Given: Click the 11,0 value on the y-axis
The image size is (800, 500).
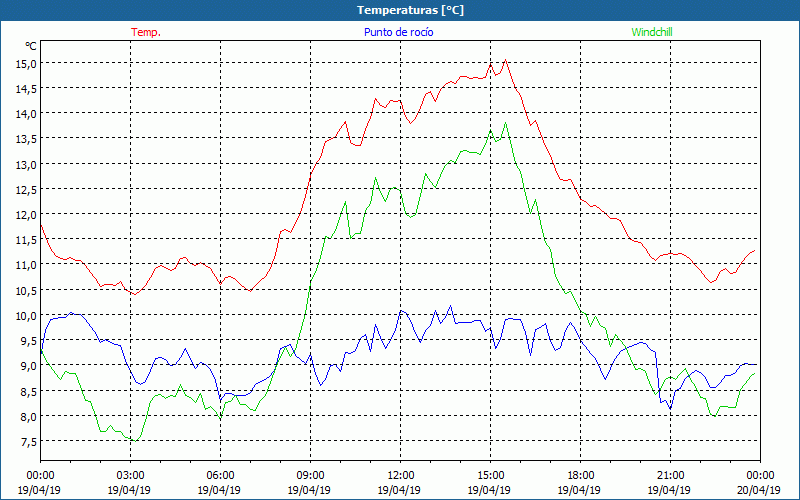Looking at the screenshot, I should 27,265.
